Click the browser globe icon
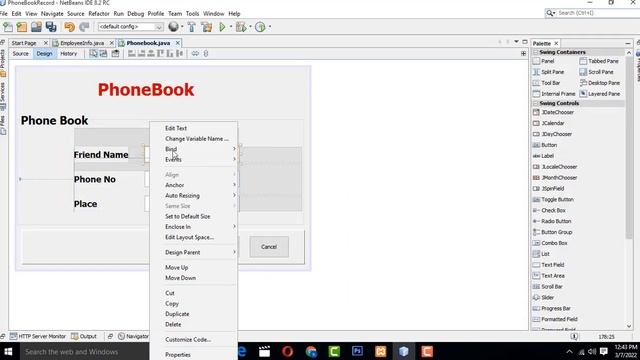 (x=173, y=27)
